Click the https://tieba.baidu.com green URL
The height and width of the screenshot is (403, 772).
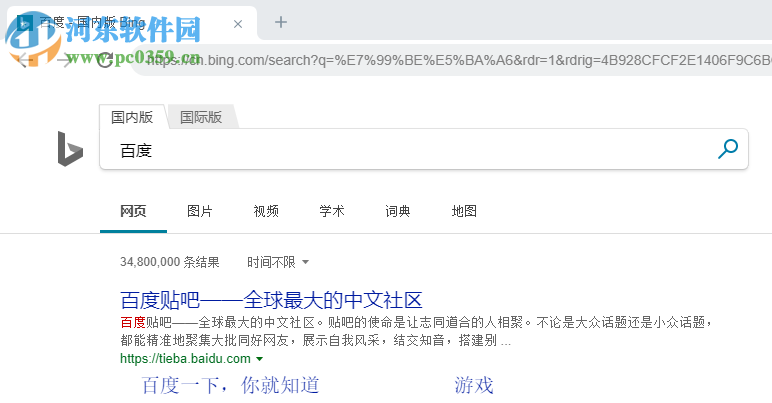(186, 359)
